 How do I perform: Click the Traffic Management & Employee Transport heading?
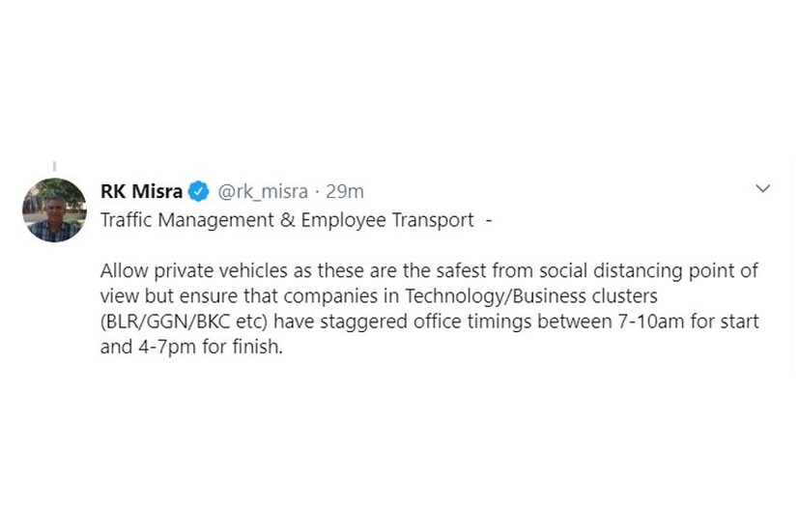point(287,220)
